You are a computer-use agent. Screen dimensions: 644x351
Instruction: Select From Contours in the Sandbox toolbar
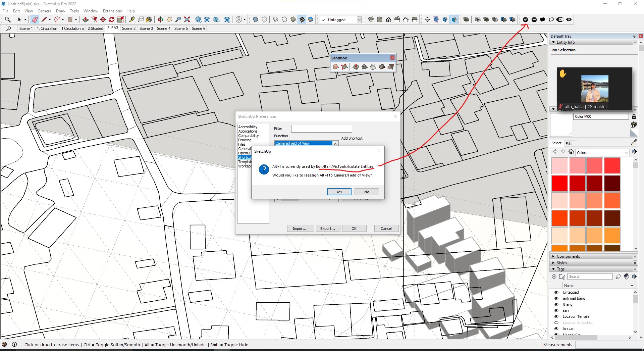click(x=336, y=67)
